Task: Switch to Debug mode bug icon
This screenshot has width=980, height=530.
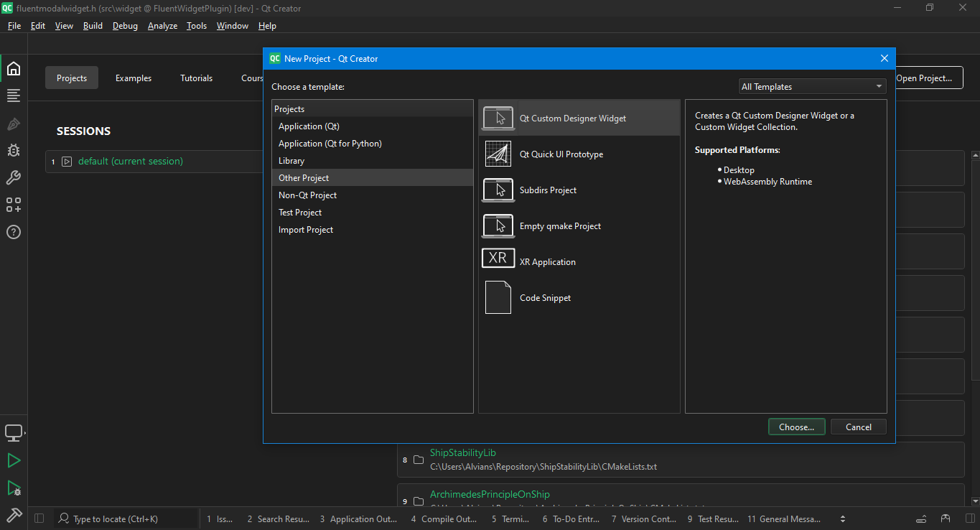Action: [14, 150]
